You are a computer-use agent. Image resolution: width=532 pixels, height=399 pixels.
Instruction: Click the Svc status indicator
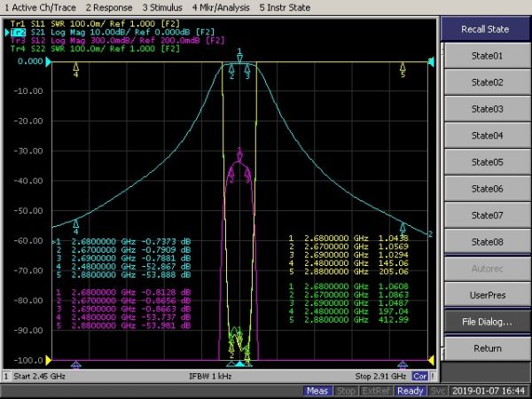coord(437,391)
